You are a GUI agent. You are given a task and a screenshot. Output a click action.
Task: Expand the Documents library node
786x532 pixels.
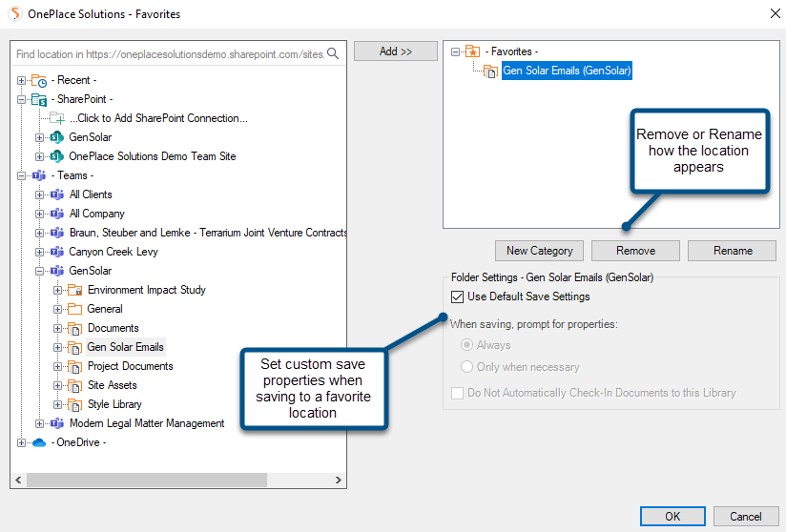[57, 328]
